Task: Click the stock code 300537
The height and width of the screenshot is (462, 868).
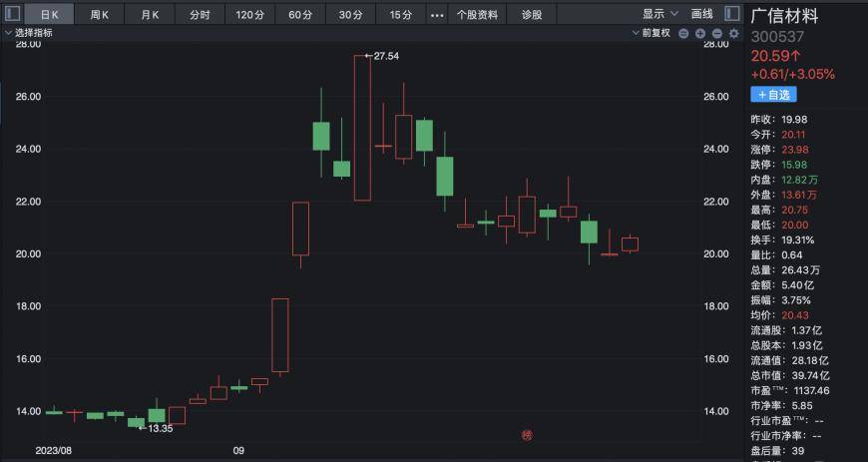Action: (777, 37)
